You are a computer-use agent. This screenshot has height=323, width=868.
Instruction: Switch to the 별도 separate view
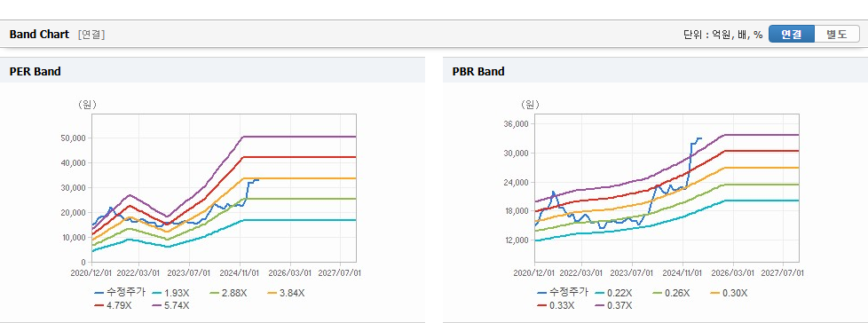pos(837,34)
